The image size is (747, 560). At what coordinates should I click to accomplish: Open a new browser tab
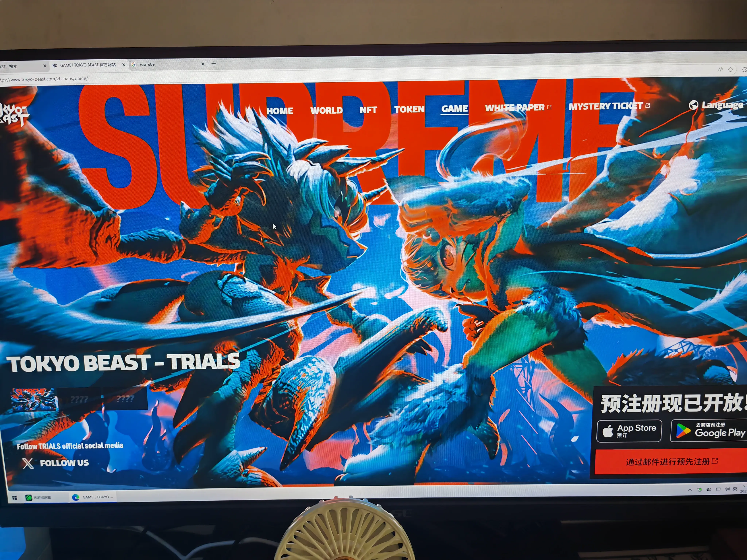tap(214, 63)
